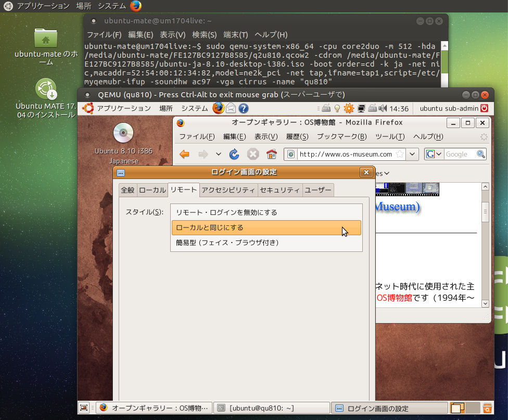Open guest 場所 menu
This screenshot has height=420, width=508.
166,108
